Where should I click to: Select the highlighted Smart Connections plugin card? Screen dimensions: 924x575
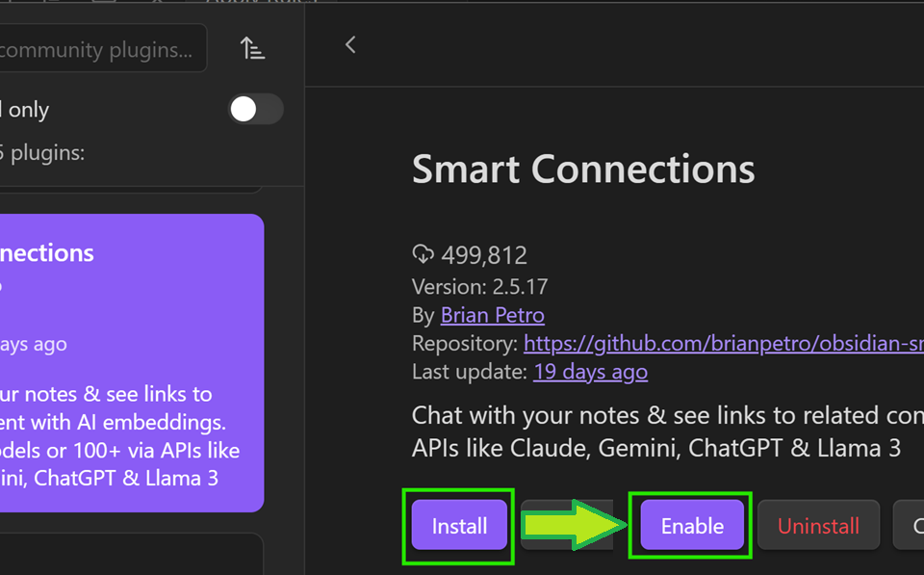[x=130, y=362]
